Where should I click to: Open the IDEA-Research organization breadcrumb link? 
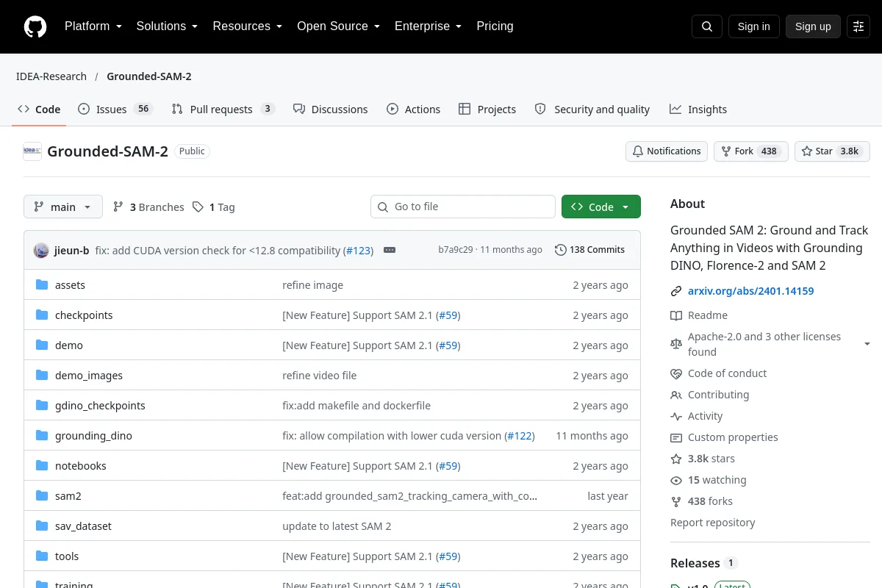click(x=51, y=76)
